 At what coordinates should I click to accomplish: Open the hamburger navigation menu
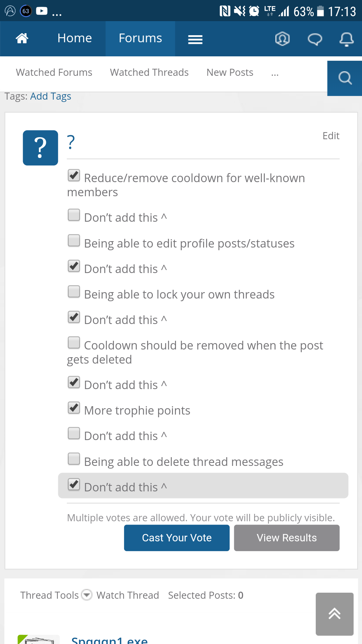pyautogui.click(x=195, y=40)
